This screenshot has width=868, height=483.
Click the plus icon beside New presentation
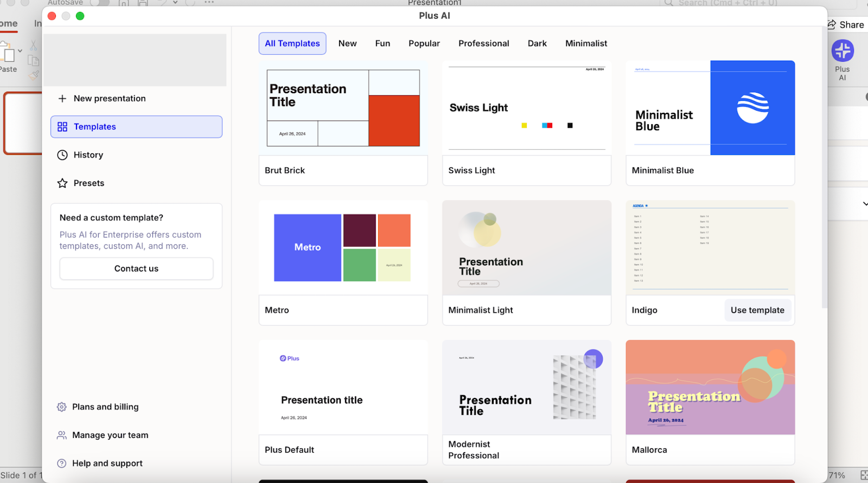62,99
